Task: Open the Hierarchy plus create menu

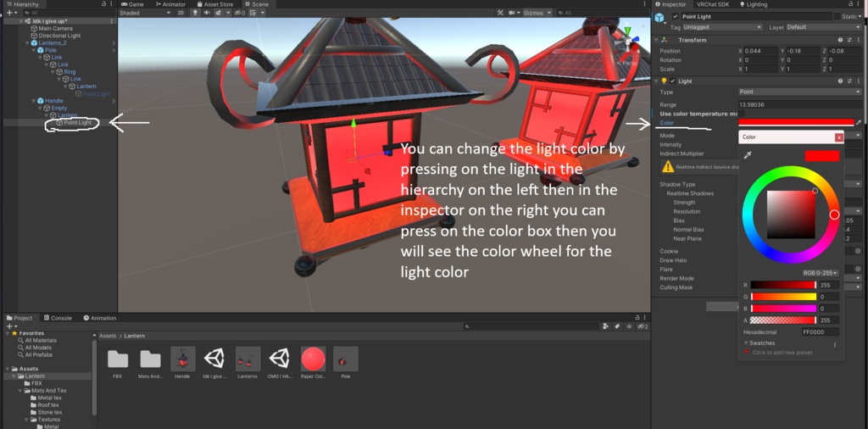Action: click(x=10, y=12)
